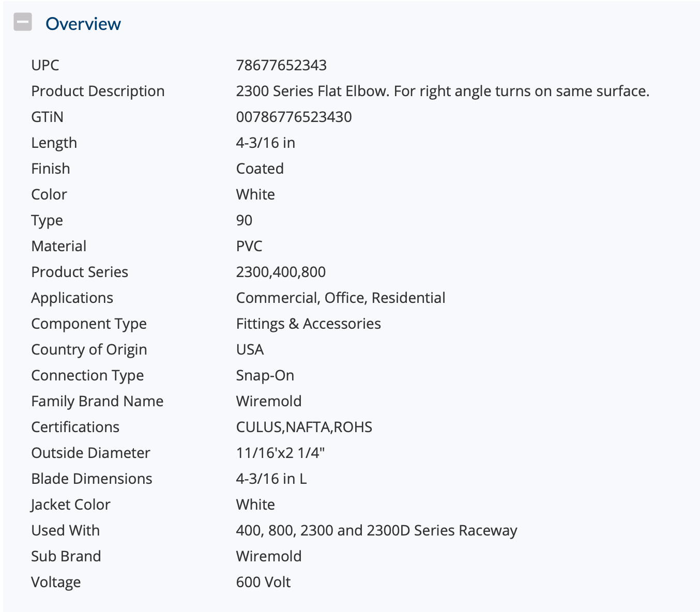Click the Country of Origin value USA

pyautogui.click(x=250, y=349)
